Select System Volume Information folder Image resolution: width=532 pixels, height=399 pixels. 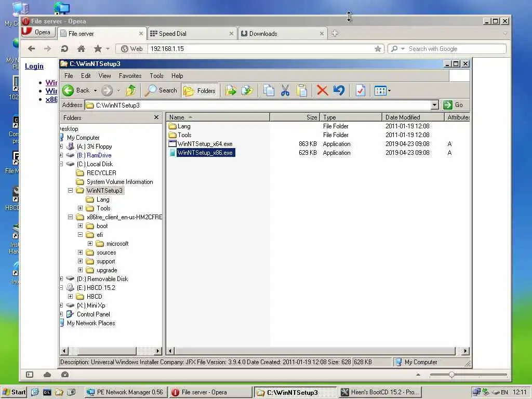[119, 182]
